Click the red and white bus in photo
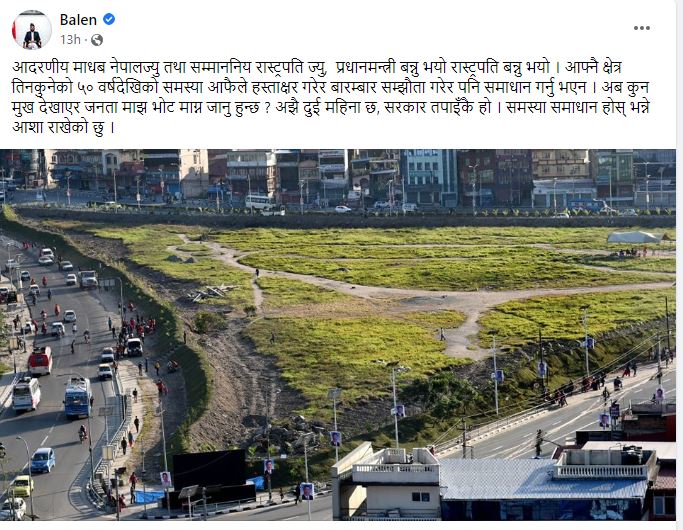The width and height of the screenshot is (683, 530). [41, 361]
